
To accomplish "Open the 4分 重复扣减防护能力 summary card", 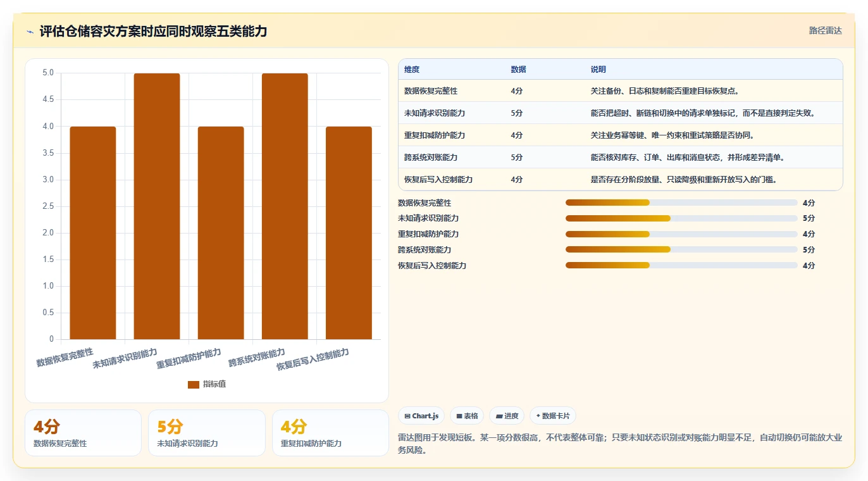I will coord(330,433).
